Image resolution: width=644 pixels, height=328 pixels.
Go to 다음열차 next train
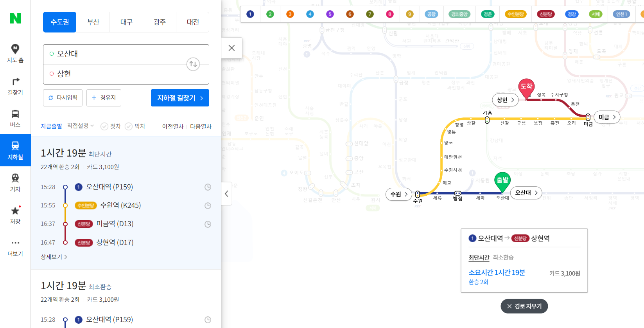[201, 126]
